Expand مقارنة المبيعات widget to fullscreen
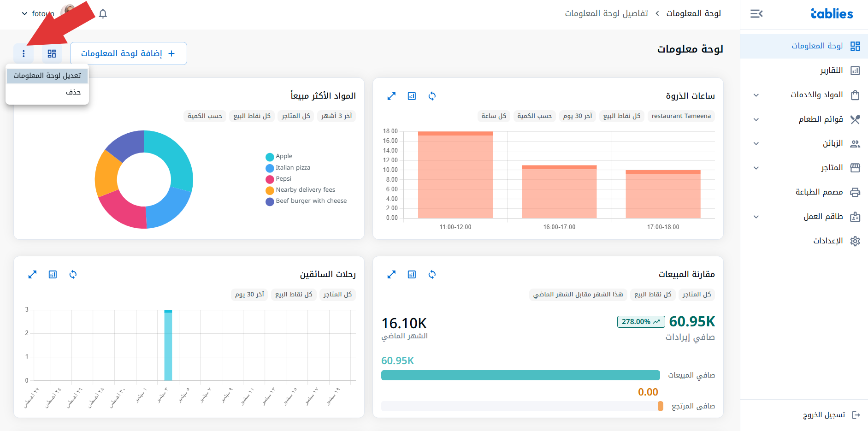The image size is (868, 431). 391,274
